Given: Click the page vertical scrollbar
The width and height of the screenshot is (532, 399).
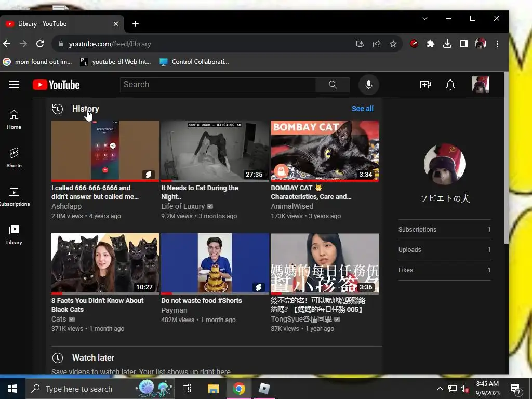Looking at the screenshot, I should tap(506, 157).
